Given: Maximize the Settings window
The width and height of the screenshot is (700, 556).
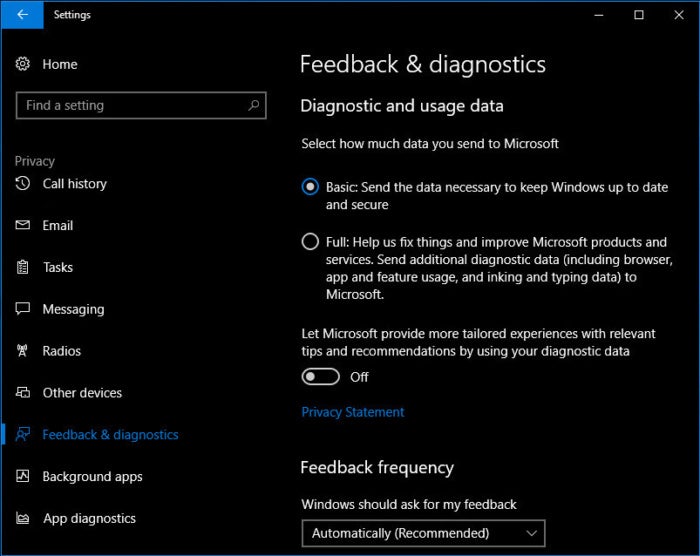Looking at the screenshot, I should pyautogui.click(x=639, y=15).
